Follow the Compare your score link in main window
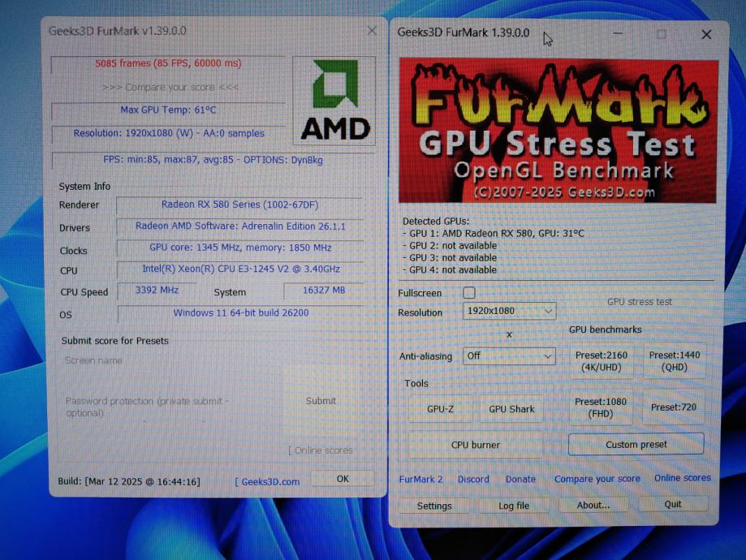Image resolution: width=746 pixels, height=560 pixels. coord(597,479)
